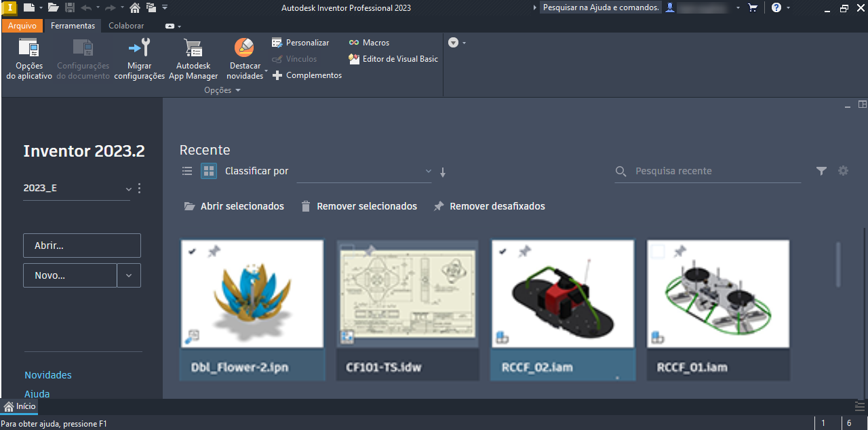The width and height of the screenshot is (868, 430).
Task: Click the home panel layout icon at top right
Action: click(x=863, y=104)
